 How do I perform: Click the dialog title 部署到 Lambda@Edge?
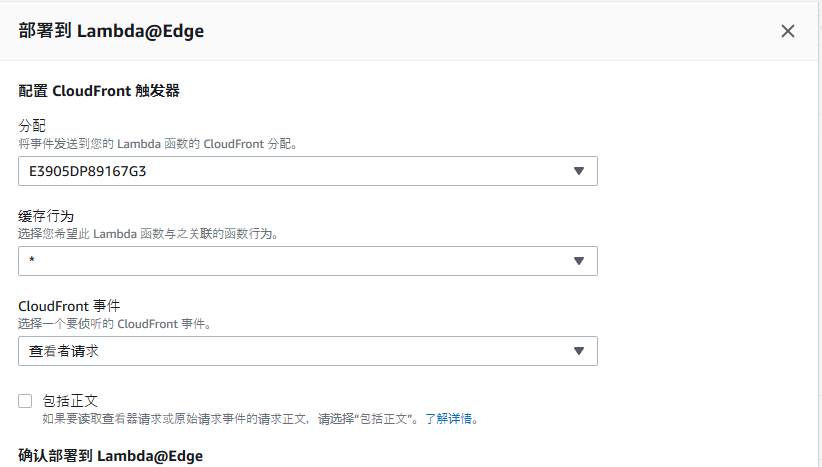coord(111,31)
